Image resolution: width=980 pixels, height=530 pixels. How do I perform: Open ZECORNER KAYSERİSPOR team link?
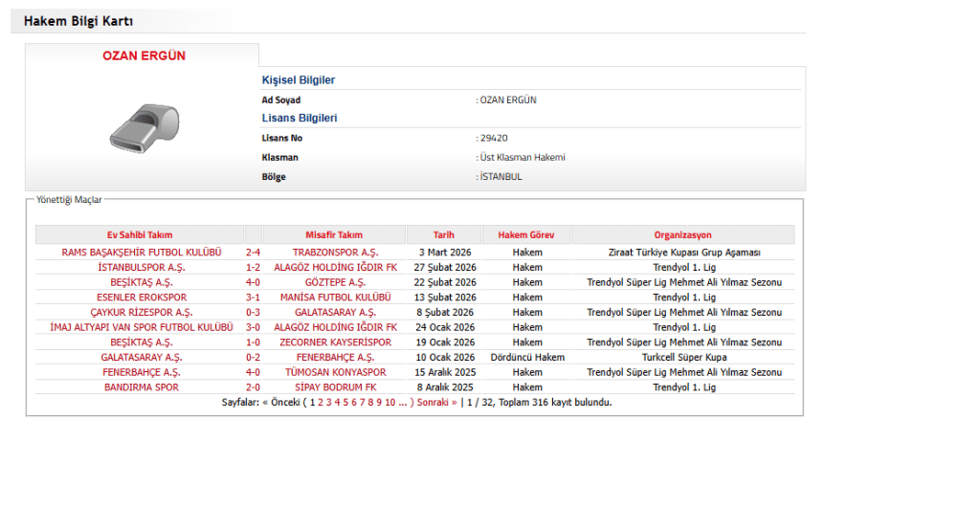tap(335, 342)
